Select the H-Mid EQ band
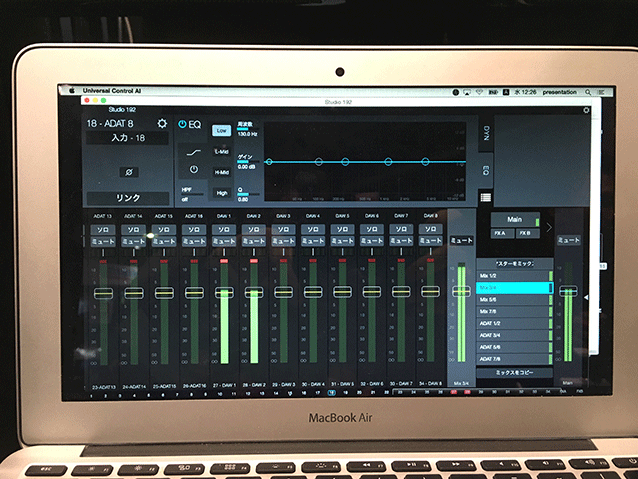 pyautogui.click(x=222, y=172)
